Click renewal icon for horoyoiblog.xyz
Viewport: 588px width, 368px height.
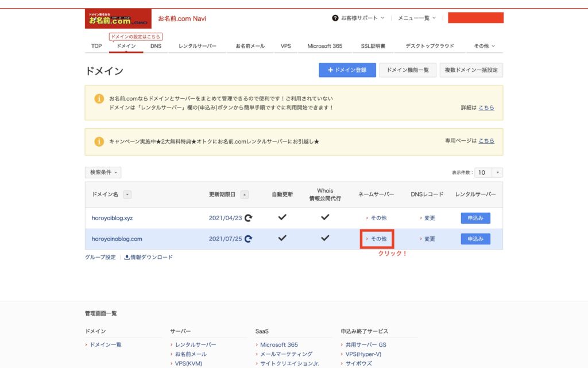pos(248,218)
